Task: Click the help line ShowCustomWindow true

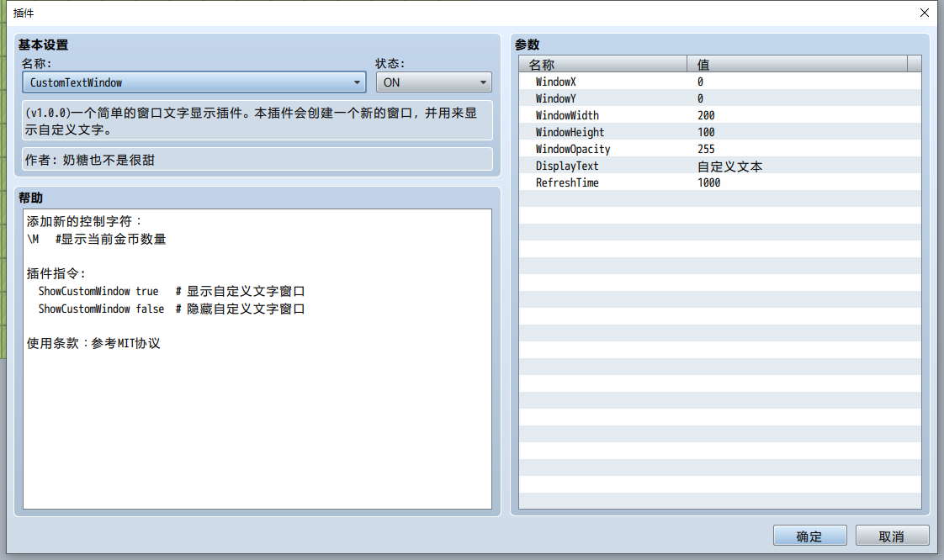Action: 172,291
